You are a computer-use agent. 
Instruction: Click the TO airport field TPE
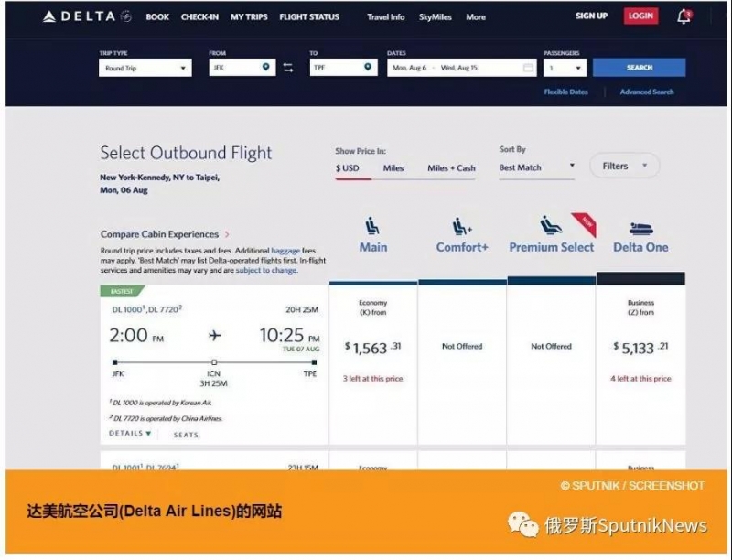click(x=344, y=68)
